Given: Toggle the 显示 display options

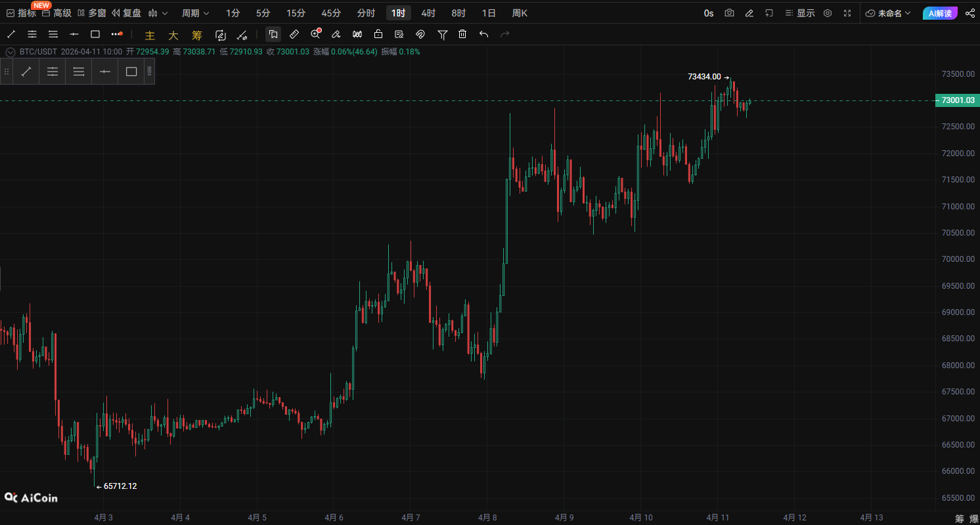Looking at the screenshot, I should (x=800, y=13).
